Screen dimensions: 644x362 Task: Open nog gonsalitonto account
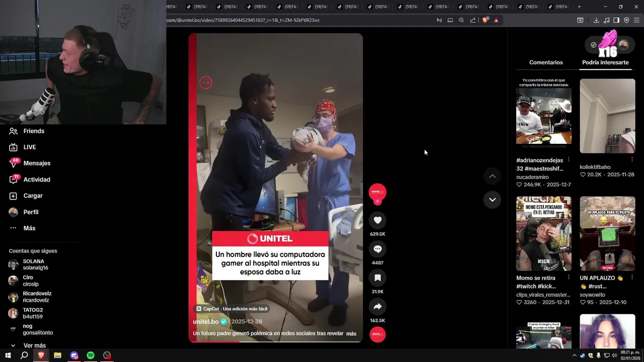click(31, 329)
